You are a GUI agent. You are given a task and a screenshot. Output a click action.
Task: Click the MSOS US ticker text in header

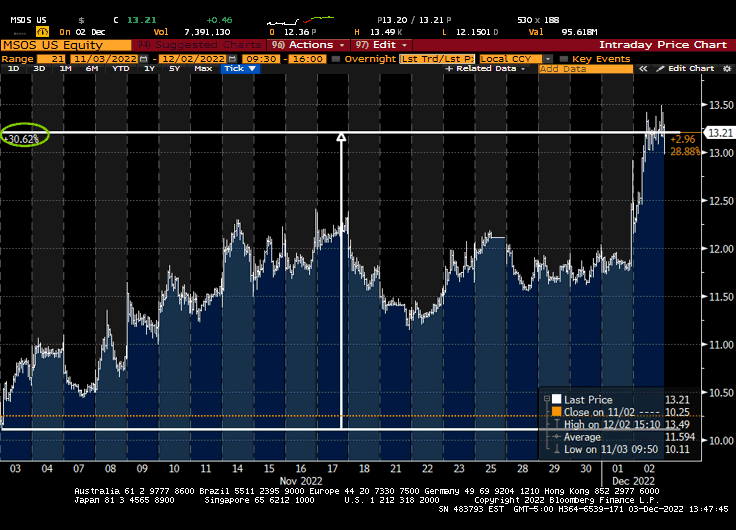click(29, 20)
